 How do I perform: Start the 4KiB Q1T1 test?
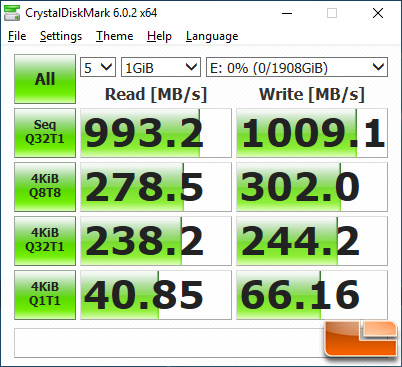pyautogui.click(x=45, y=295)
